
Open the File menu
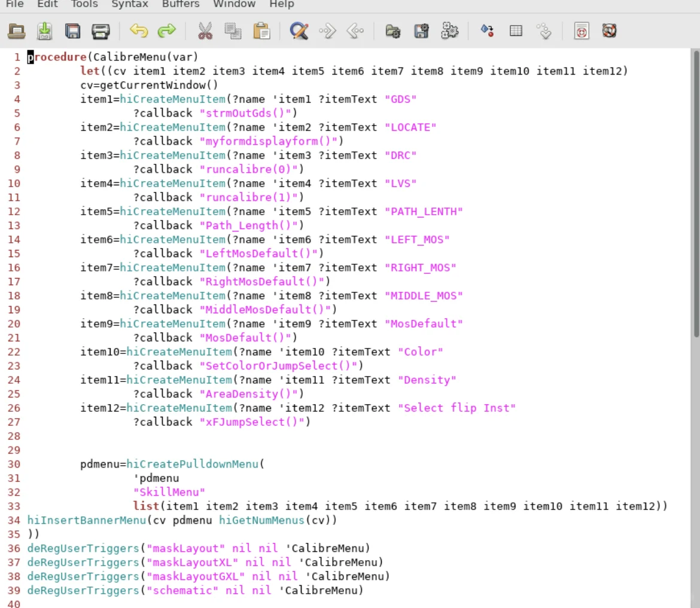tap(15, 4)
